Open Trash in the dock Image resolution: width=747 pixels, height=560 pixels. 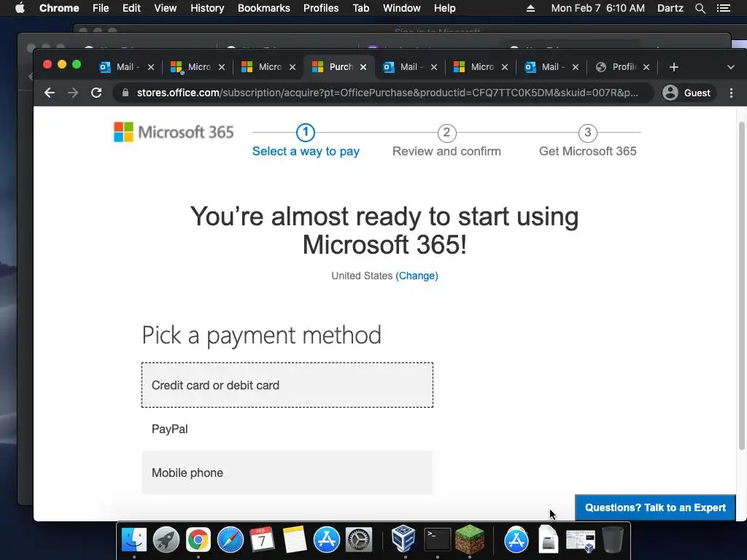click(x=613, y=540)
